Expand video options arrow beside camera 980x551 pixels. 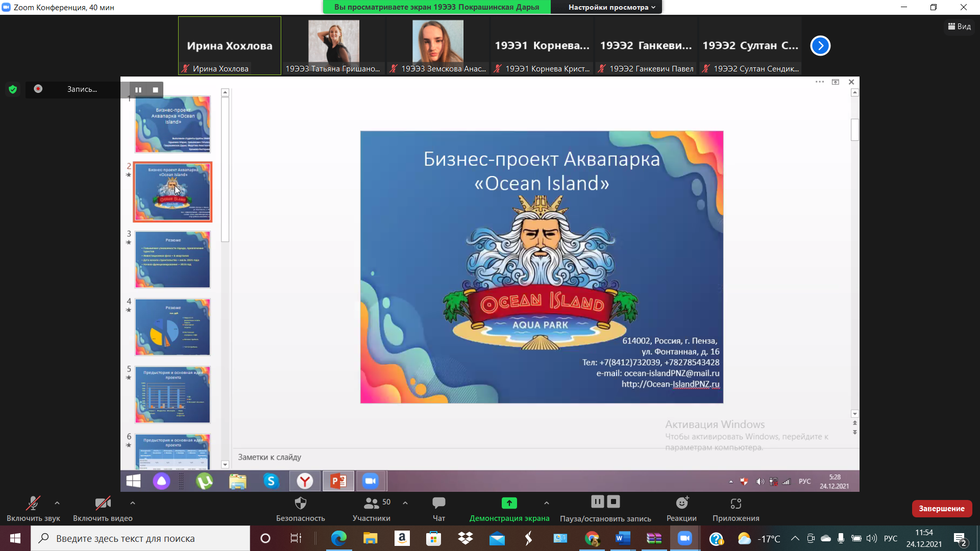click(133, 503)
